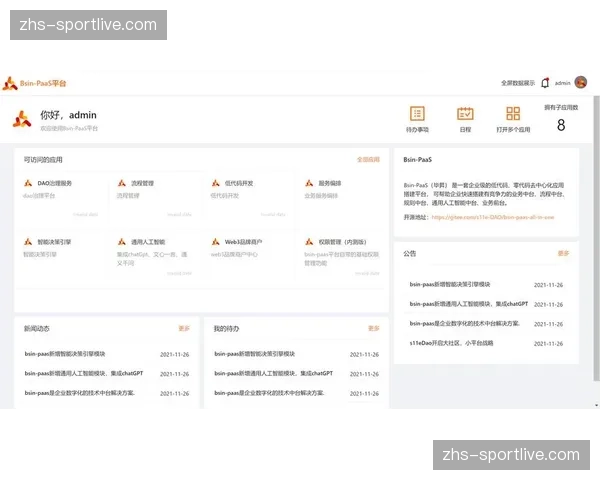This screenshot has height=480, width=600.
Task: Click 更多 in the 公告 panel
Action: (x=563, y=253)
